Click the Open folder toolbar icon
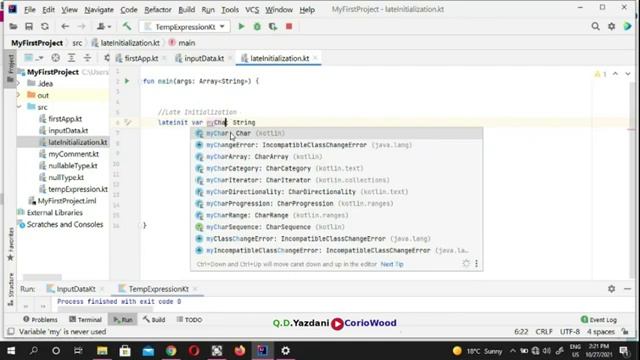The image size is (640, 360). tap(13, 27)
